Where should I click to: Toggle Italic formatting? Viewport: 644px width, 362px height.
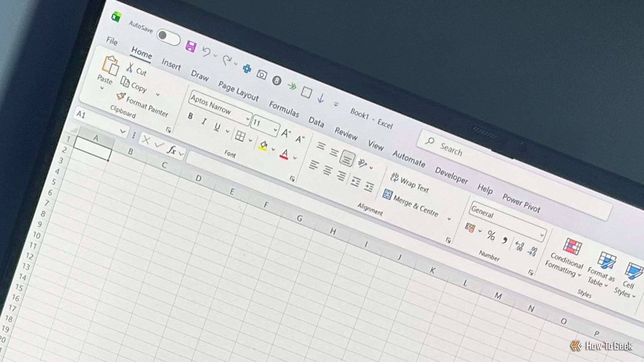[x=204, y=122]
